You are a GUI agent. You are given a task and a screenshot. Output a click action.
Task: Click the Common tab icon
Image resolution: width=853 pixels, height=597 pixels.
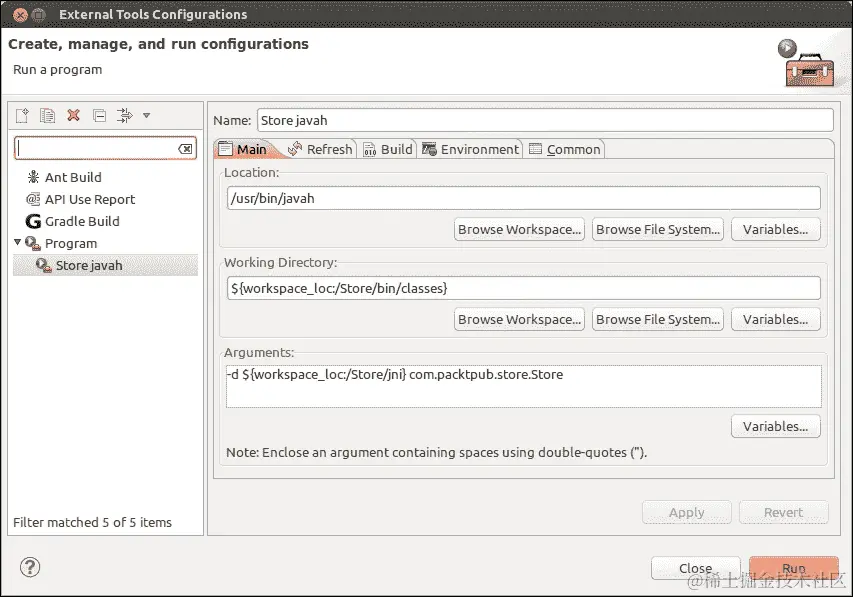coord(536,149)
